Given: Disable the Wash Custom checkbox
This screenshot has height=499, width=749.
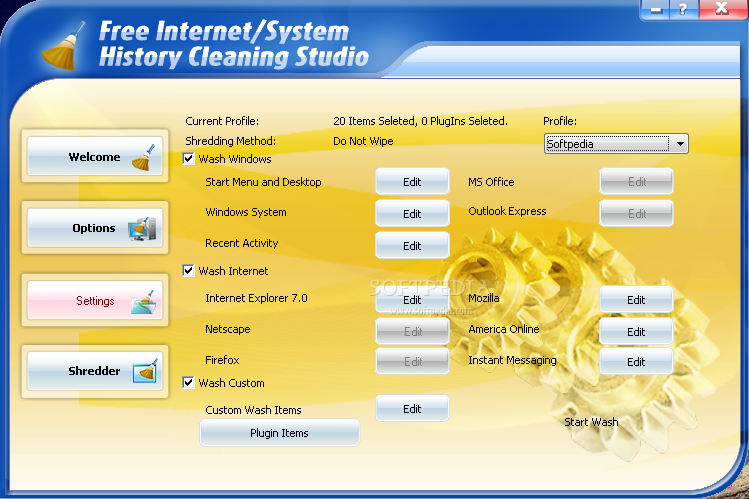Looking at the screenshot, I should [189, 382].
